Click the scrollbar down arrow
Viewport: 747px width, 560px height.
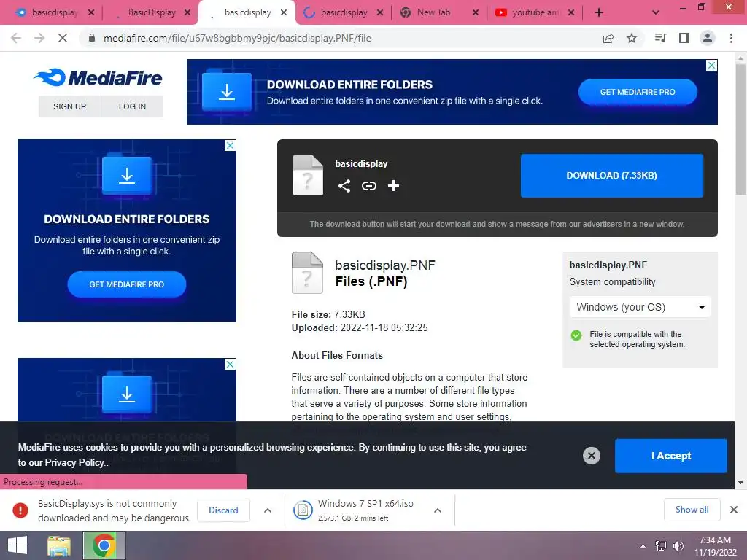pyautogui.click(x=740, y=483)
